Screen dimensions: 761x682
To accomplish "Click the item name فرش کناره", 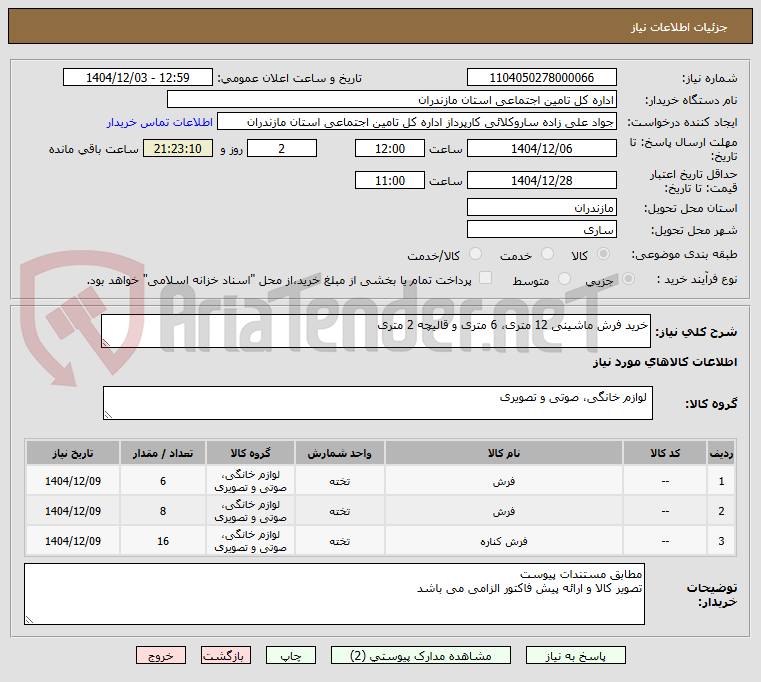I will click(504, 541).
